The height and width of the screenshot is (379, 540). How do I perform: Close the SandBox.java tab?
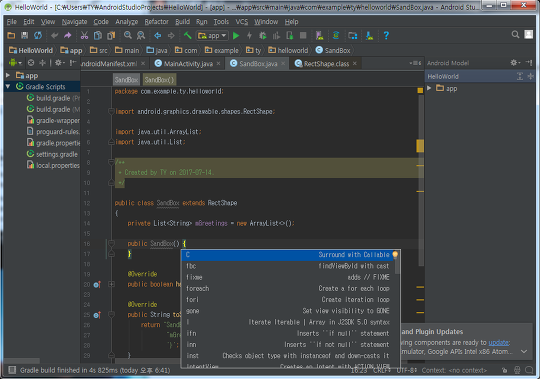click(283, 63)
